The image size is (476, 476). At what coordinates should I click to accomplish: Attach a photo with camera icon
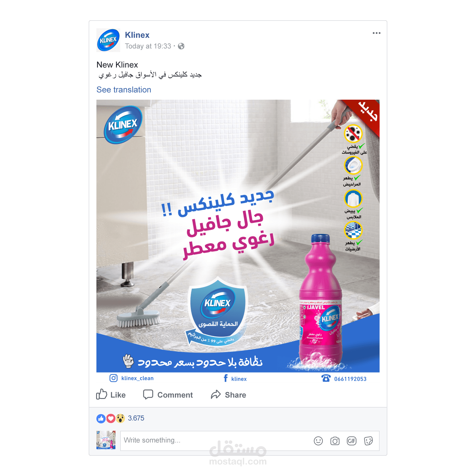(x=335, y=441)
